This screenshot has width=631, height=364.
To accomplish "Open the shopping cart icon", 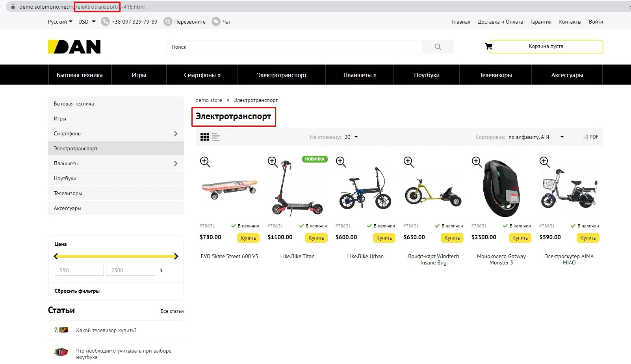I will point(488,46).
